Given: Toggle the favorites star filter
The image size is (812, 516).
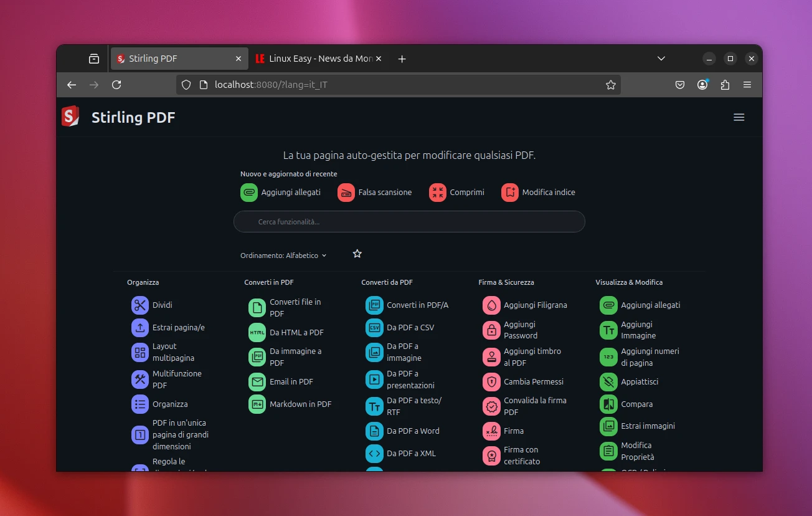Looking at the screenshot, I should pos(357,254).
